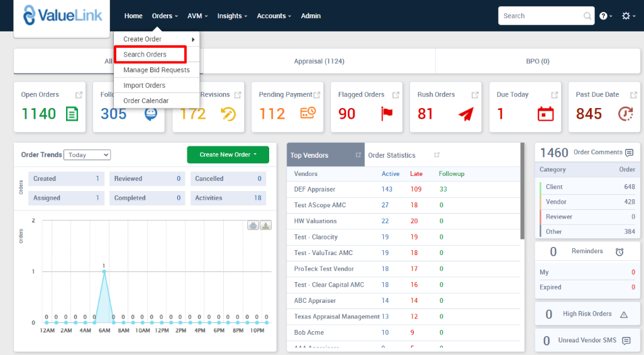Expand the Insights menu
Screen dimensions: 644x355
tap(232, 16)
